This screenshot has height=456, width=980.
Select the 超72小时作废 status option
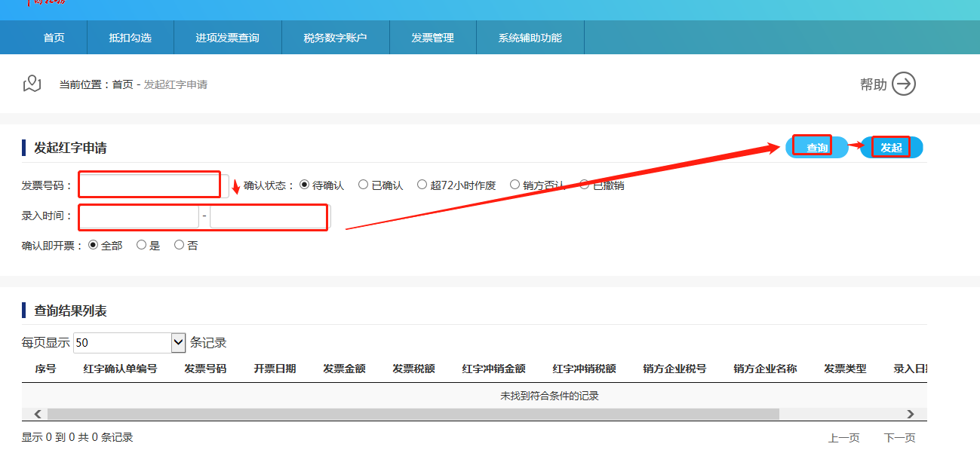(x=422, y=185)
